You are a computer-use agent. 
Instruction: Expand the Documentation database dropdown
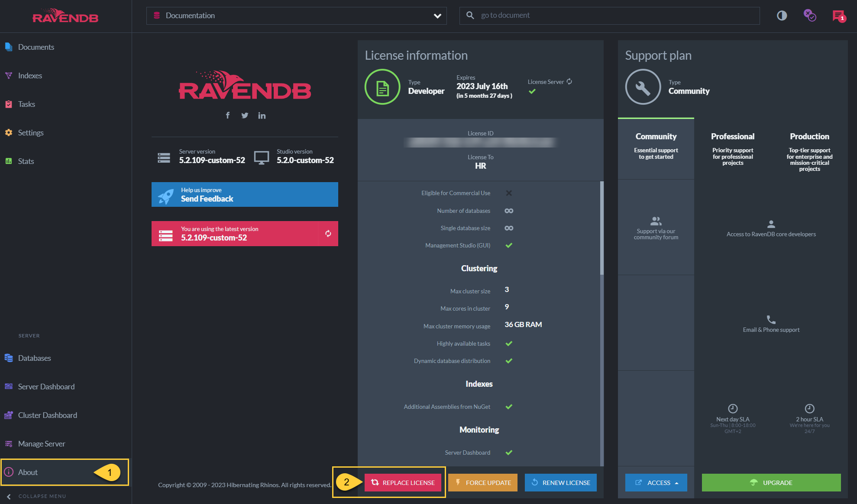296,16
